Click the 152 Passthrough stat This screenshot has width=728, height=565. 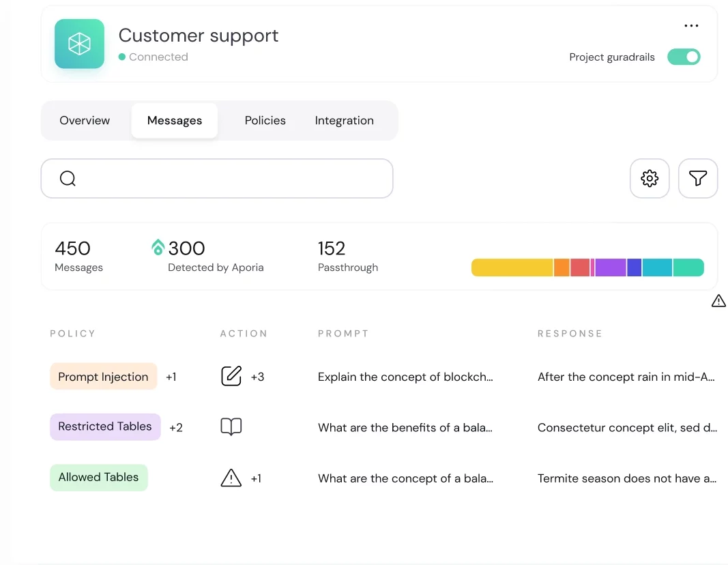[x=348, y=256]
